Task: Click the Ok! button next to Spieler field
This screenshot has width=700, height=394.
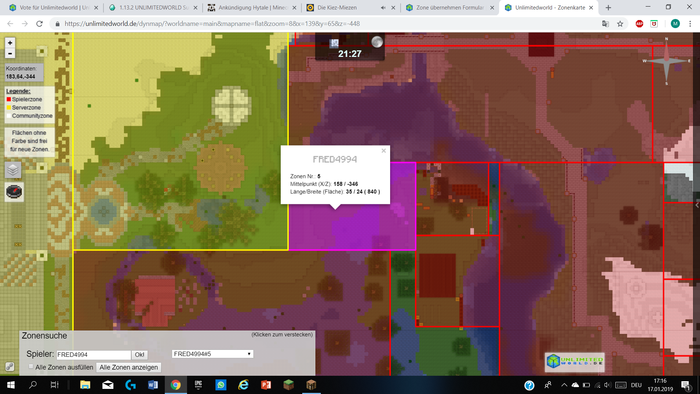Action: click(139, 355)
